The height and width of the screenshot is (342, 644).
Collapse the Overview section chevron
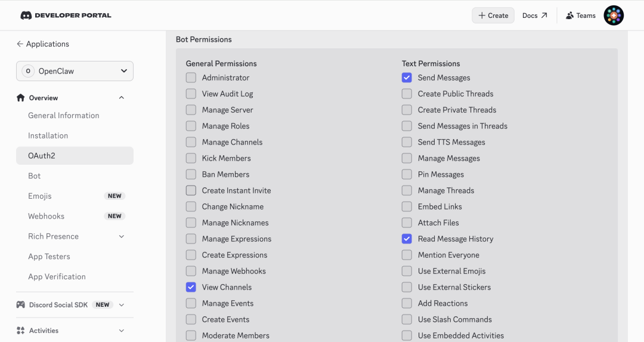(x=122, y=98)
